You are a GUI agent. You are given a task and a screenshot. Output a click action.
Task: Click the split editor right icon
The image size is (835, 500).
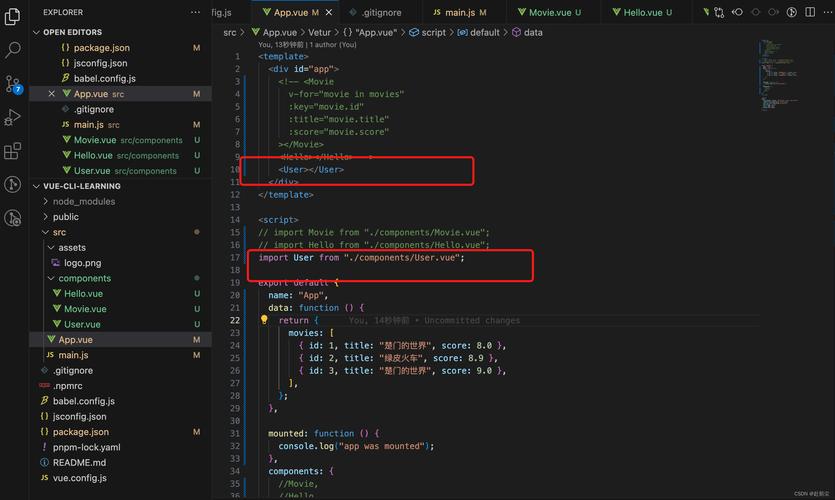pos(808,13)
